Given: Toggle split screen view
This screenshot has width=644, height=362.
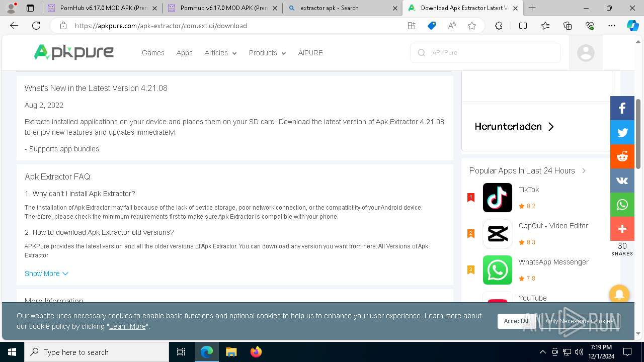Looking at the screenshot, I should pyautogui.click(x=523, y=26).
